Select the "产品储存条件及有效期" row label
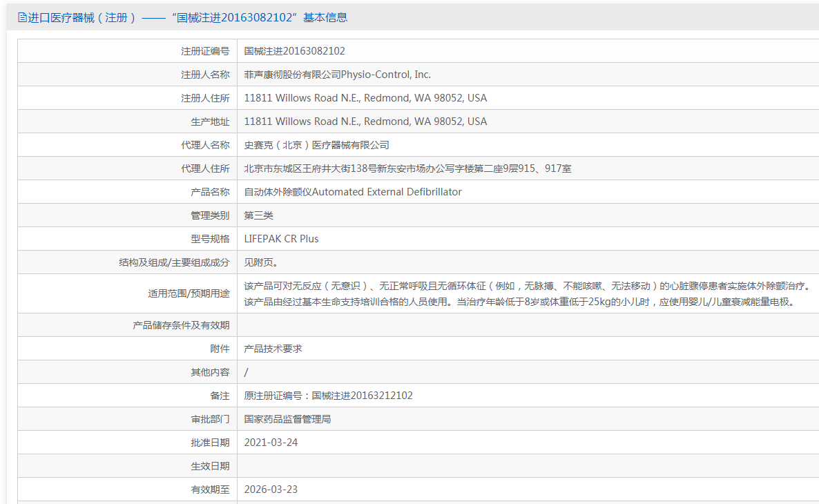The width and height of the screenshot is (819, 504). [181, 325]
